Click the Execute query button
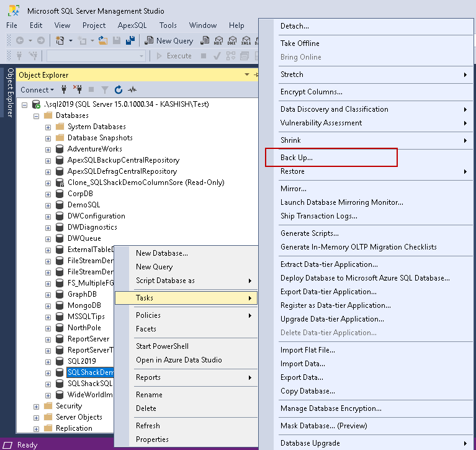 174,56
